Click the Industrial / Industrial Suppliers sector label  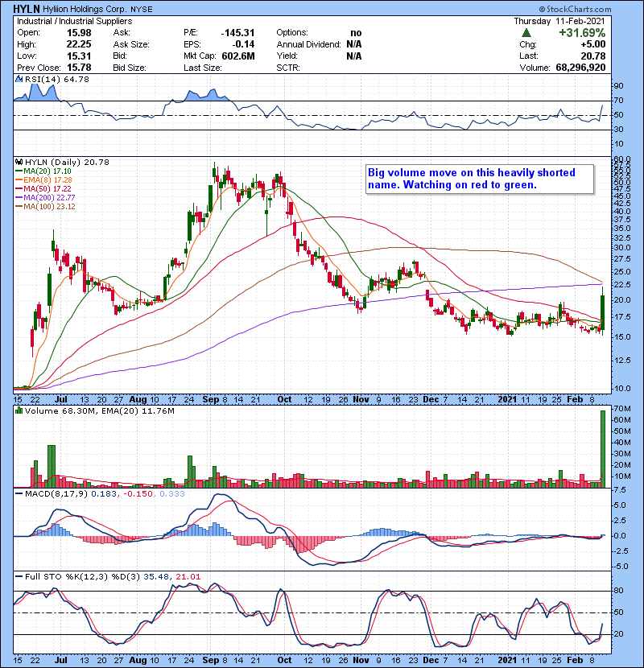[75, 21]
